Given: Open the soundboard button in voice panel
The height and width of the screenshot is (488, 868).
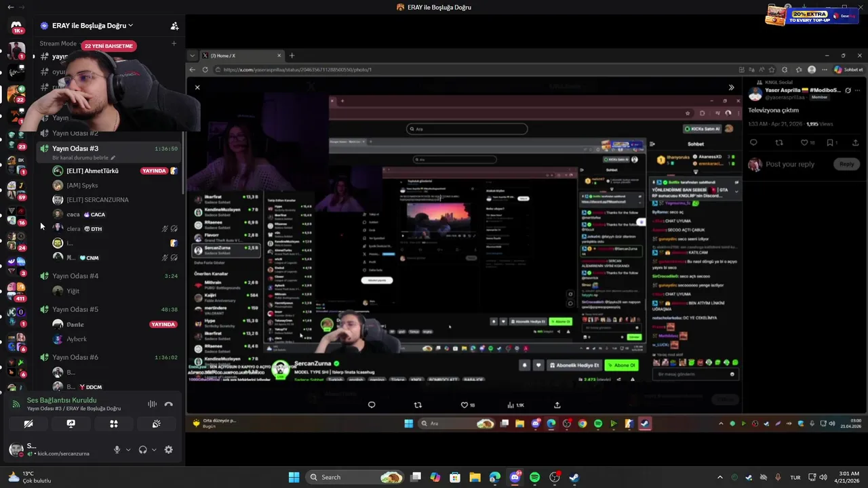Looking at the screenshot, I should [156, 424].
